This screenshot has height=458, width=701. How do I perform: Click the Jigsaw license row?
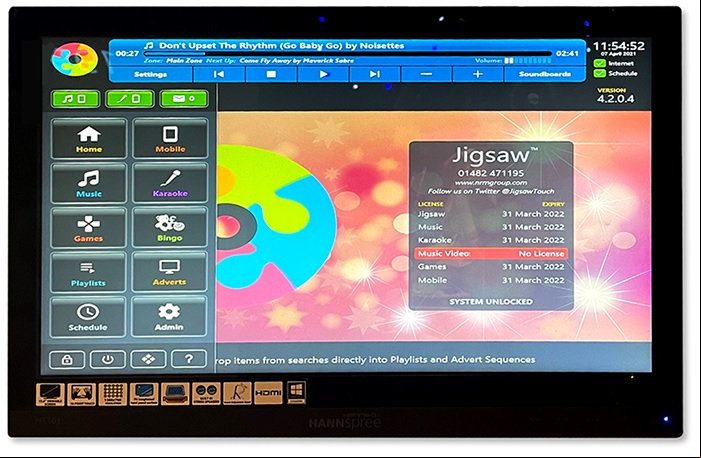click(x=491, y=214)
